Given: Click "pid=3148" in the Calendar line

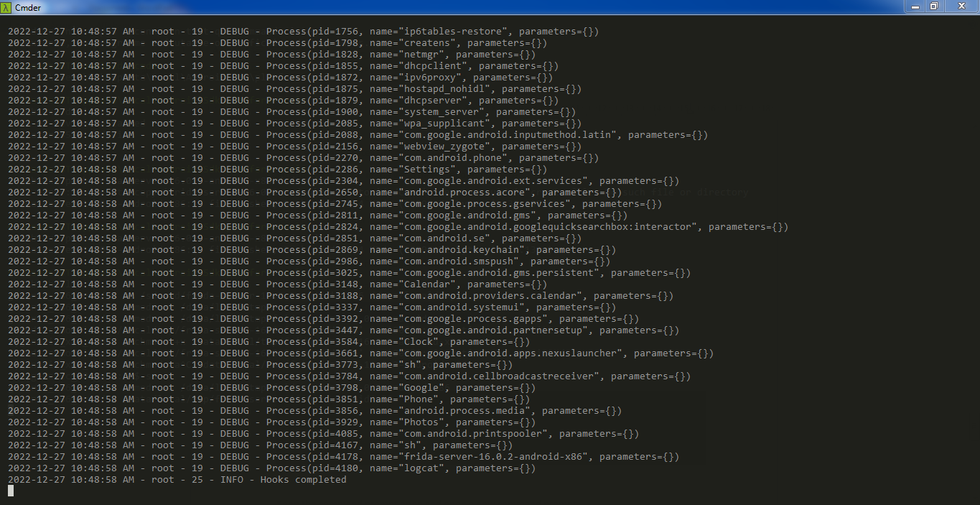Looking at the screenshot, I should [335, 284].
